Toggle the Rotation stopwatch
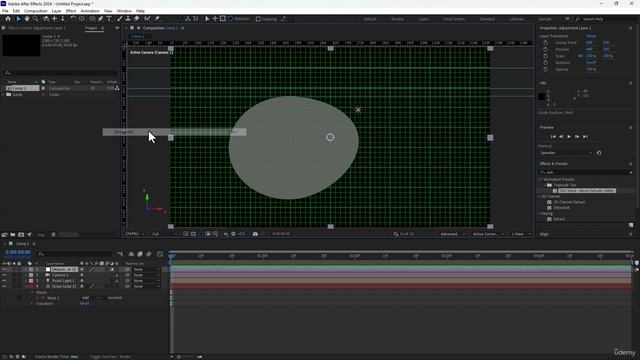This screenshot has width=640, height=360. [x=545, y=62]
